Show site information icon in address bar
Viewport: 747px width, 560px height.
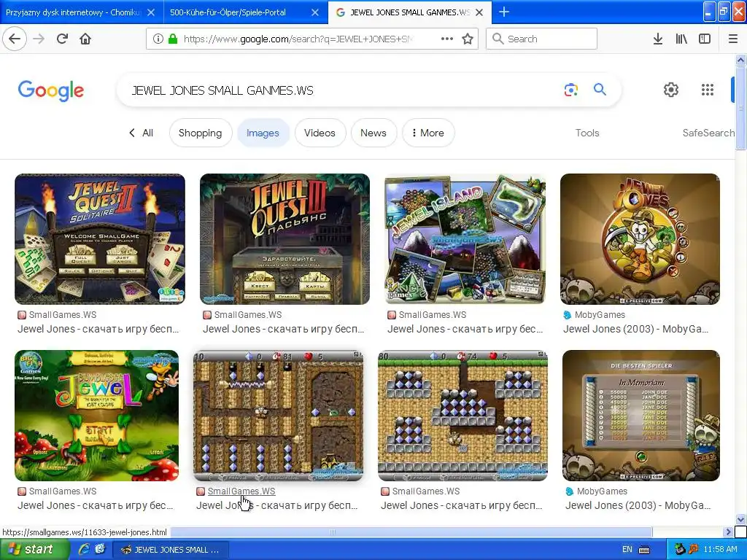pyautogui.click(x=158, y=39)
